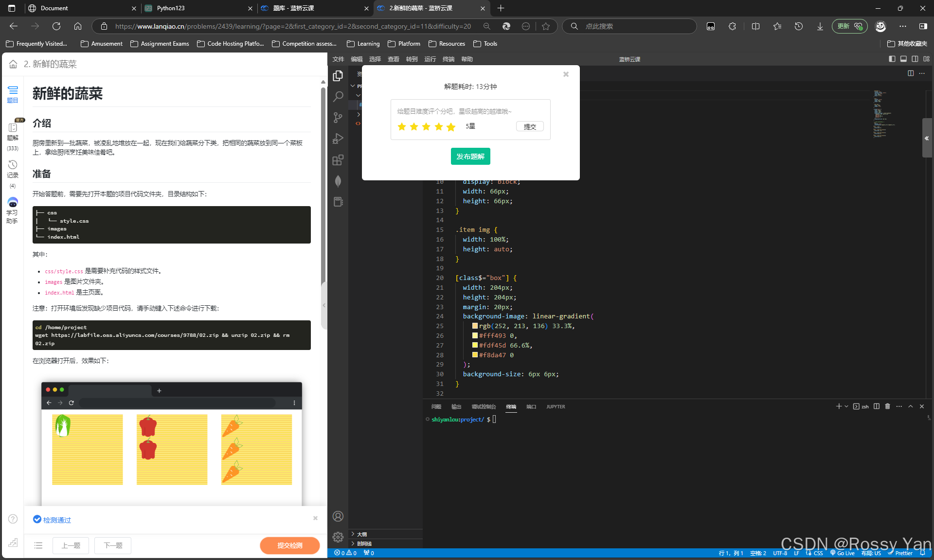Image resolution: width=934 pixels, height=560 pixels.
Task: Open the 终端 menu in menu bar
Action: click(448, 59)
